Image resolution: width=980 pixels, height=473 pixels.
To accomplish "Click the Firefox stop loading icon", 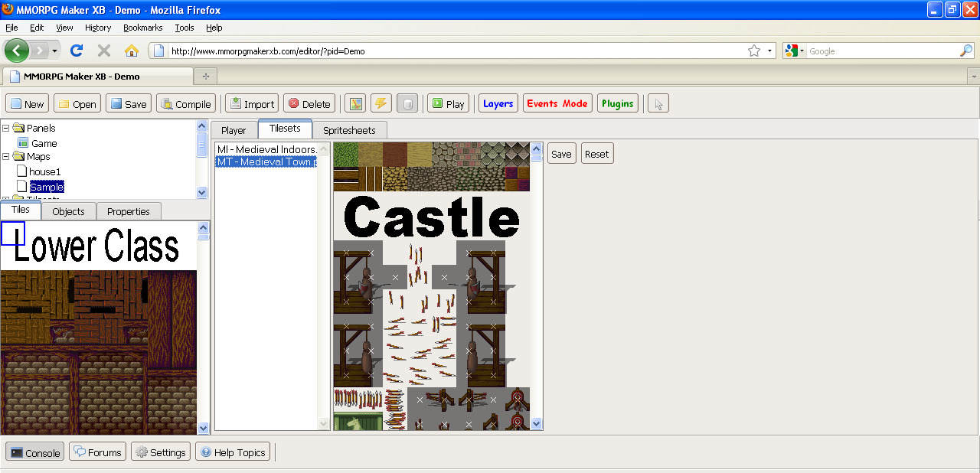I will click(x=104, y=51).
